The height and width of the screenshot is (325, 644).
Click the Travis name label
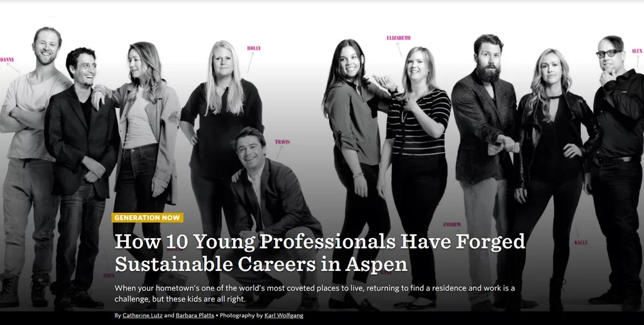(x=282, y=142)
